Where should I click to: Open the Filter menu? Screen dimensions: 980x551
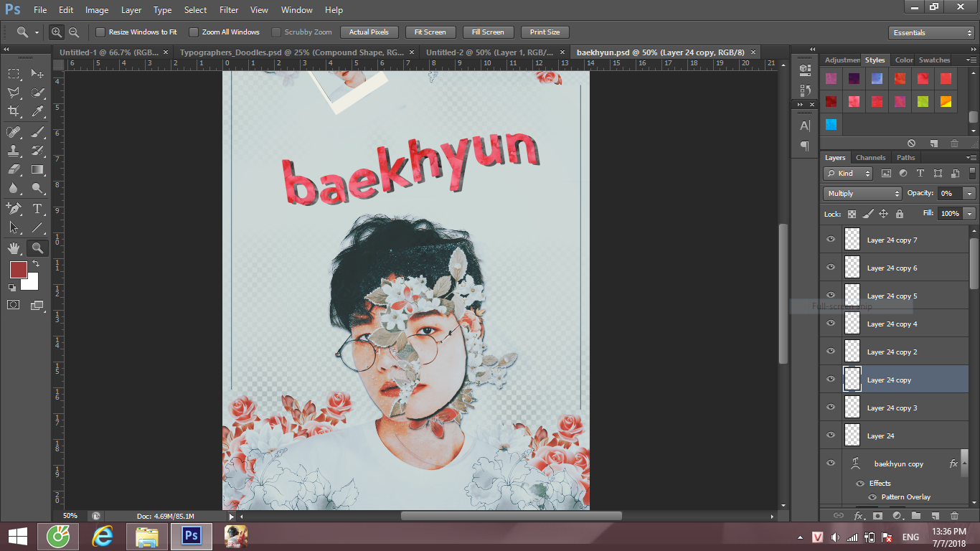tap(229, 10)
